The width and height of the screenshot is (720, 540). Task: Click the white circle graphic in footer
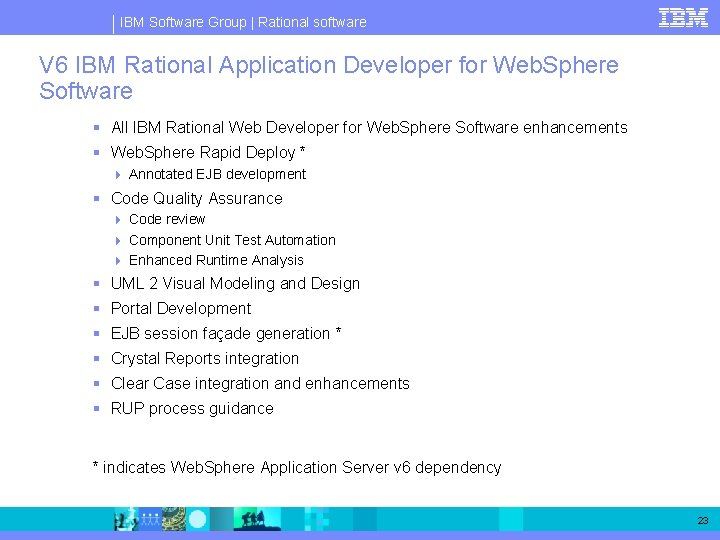pyautogui.click(x=198, y=519)
